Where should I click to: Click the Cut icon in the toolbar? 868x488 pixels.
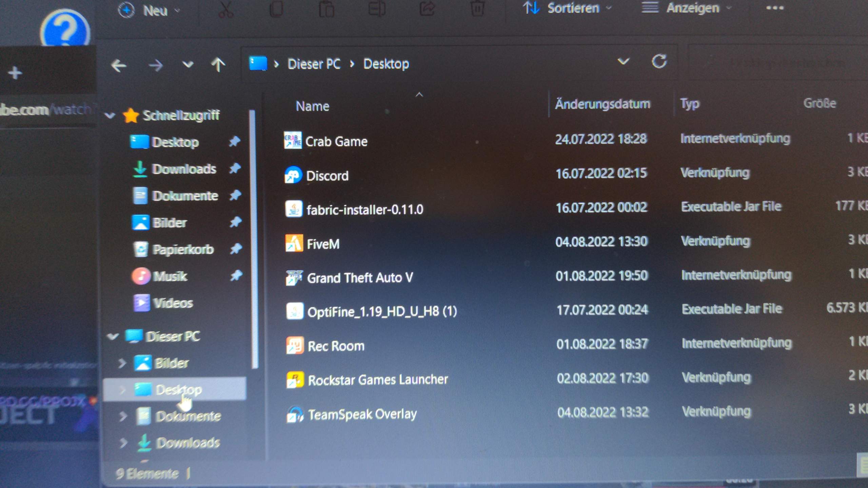tap(225, 9)
